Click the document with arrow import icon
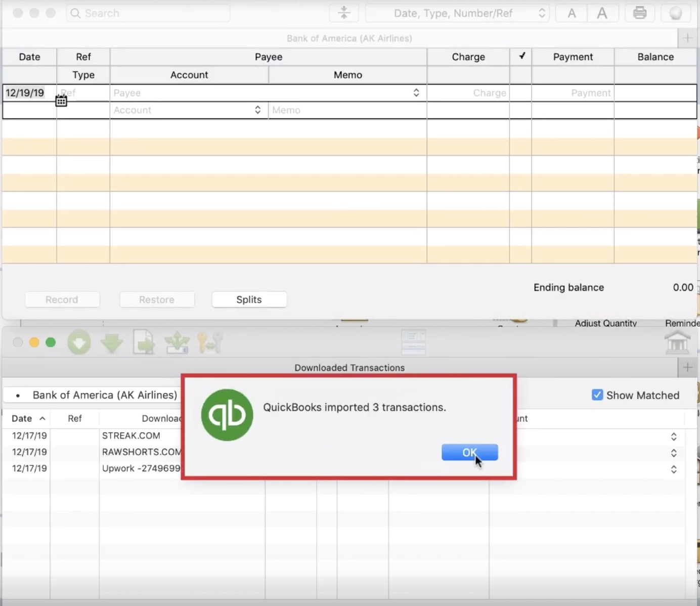Screen dimensions: 700x606 [144, 342]
